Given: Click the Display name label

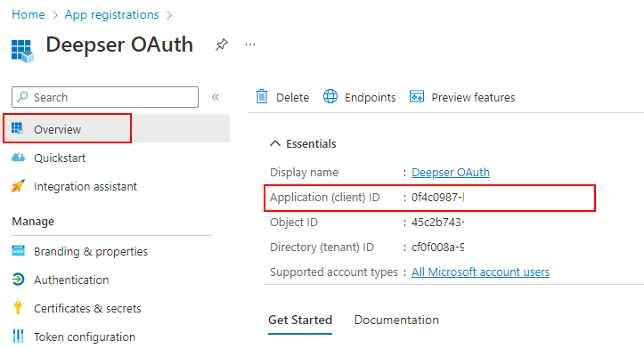Looking at the screenshot, I should pos(304,173).
